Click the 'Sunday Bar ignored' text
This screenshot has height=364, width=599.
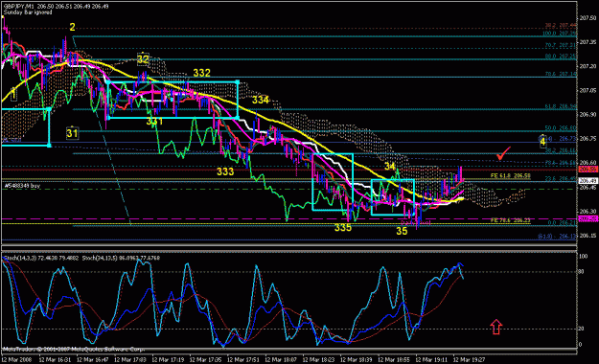[x=28, y=12]
